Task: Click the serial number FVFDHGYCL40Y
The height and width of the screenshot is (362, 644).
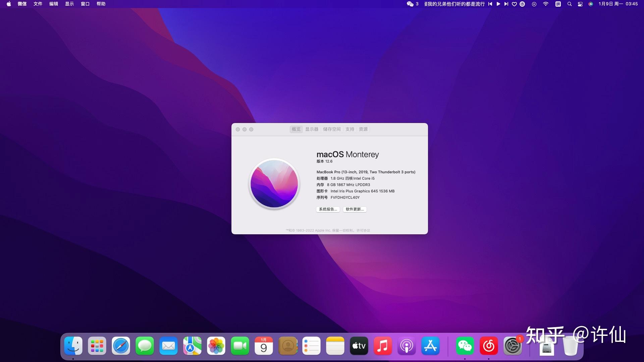Action: pyautogui.click(x=345, y=197)
